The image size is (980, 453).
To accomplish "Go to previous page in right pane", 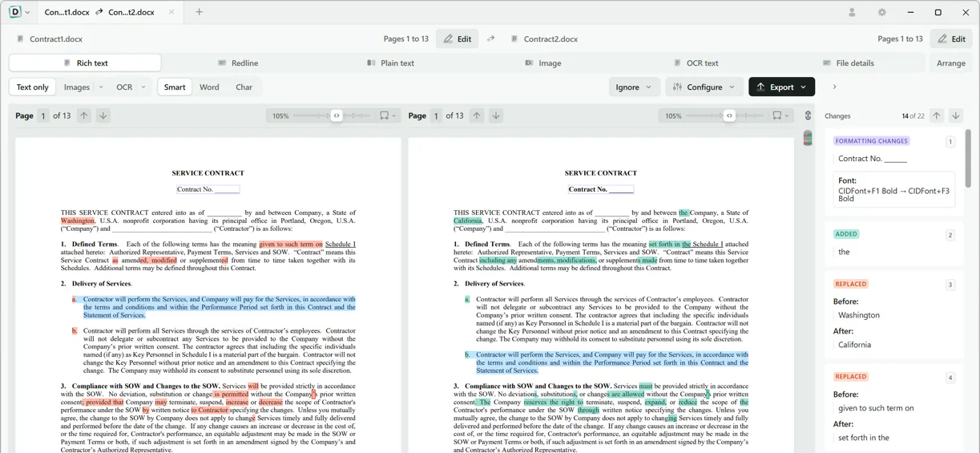I will [477, 115].
